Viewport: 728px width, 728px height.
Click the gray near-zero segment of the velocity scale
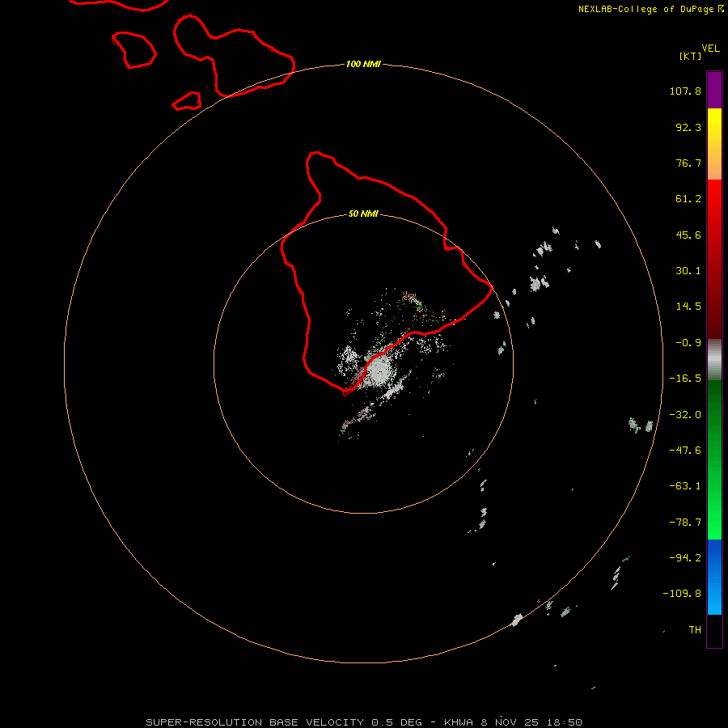[x=714, y=360]
